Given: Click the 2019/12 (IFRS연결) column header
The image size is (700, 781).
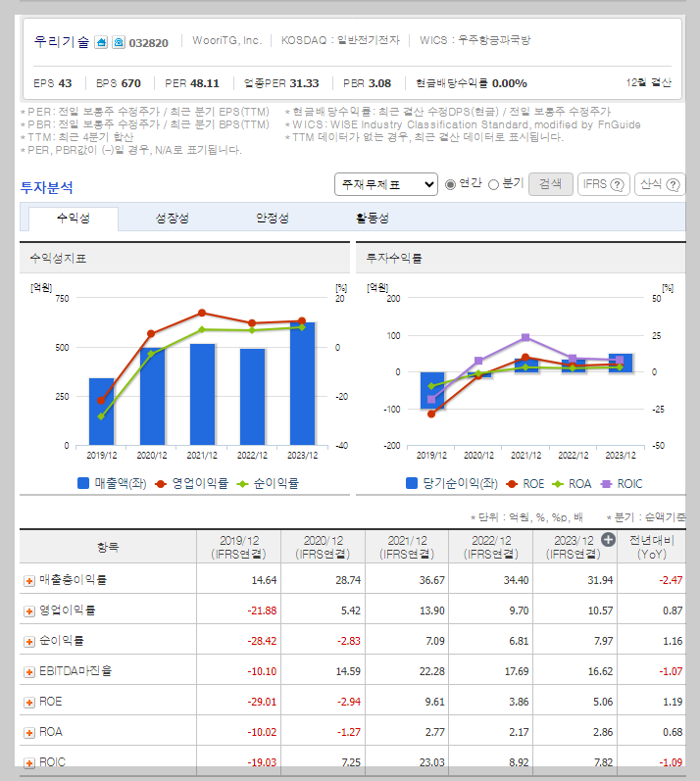Looking at the screenshot, I should (238, 547).
